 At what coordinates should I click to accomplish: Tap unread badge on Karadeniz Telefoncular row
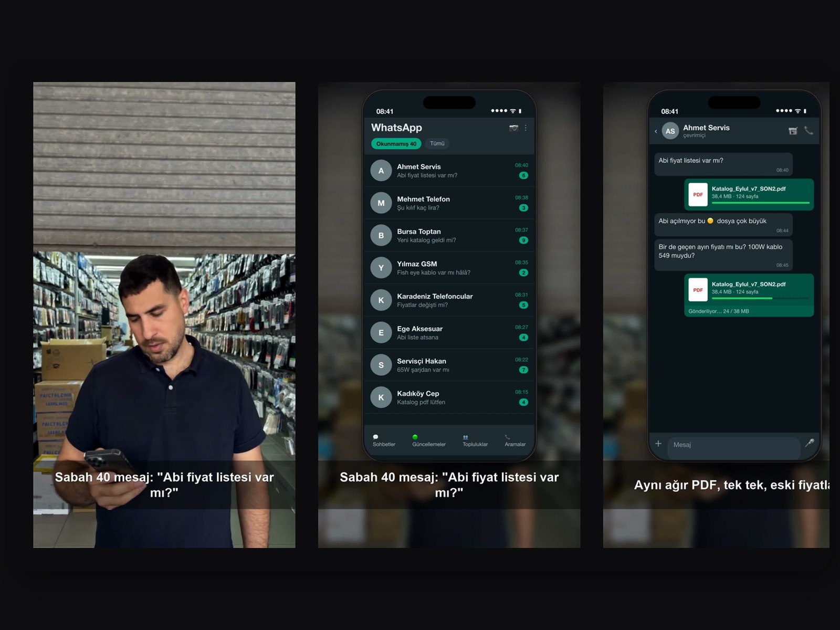[x=523, y=305]
